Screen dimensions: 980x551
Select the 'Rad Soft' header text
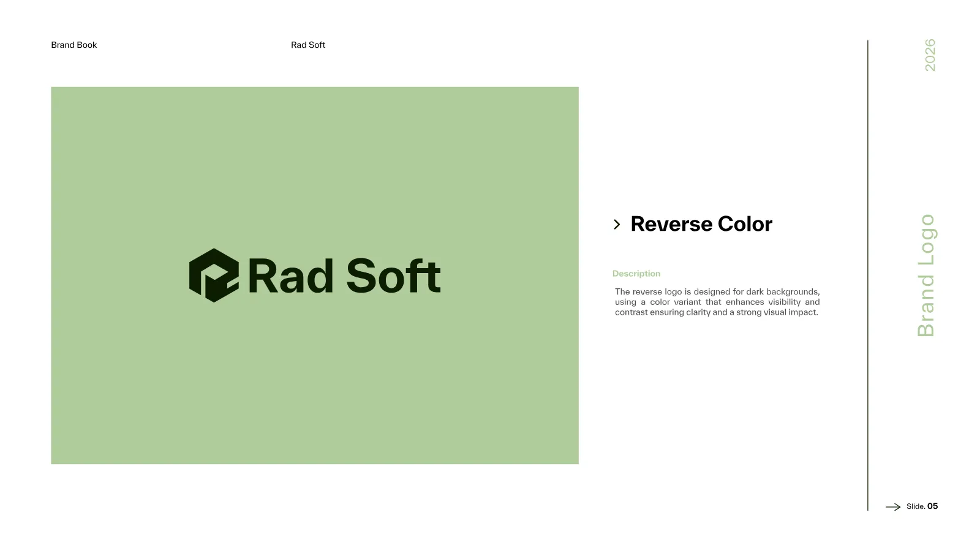pos(308,45)
